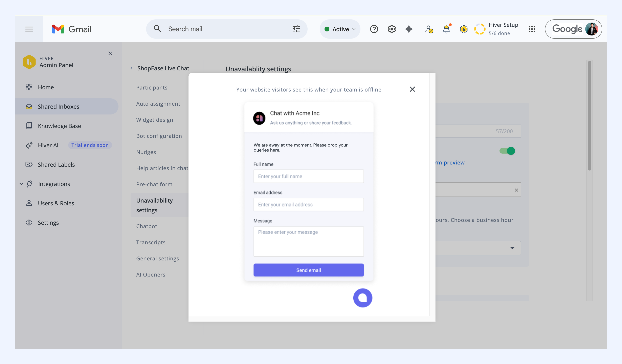This screenshot has height=364, width=622.
Task: Open the Help question mark icon
Action: click(374, 29)
